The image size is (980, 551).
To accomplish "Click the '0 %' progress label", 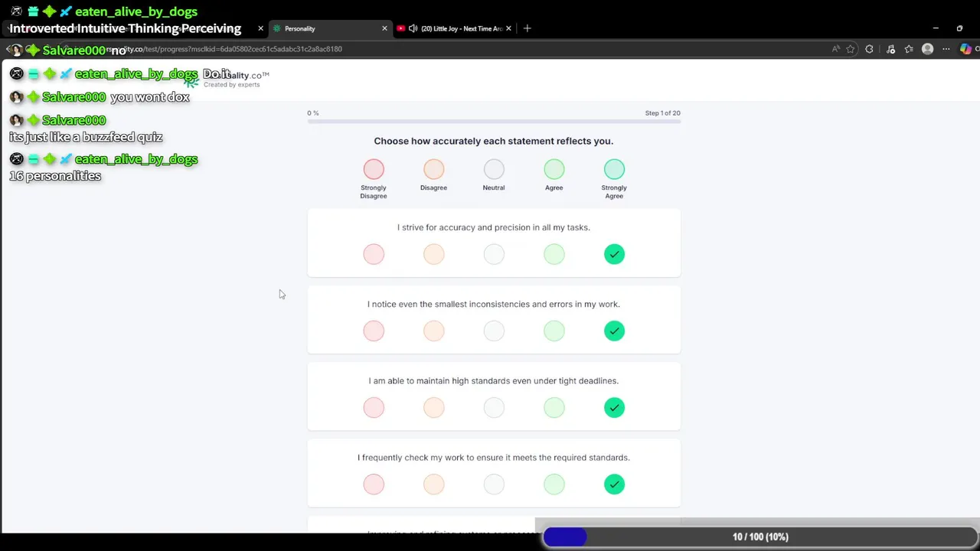I will coord(313,113).
